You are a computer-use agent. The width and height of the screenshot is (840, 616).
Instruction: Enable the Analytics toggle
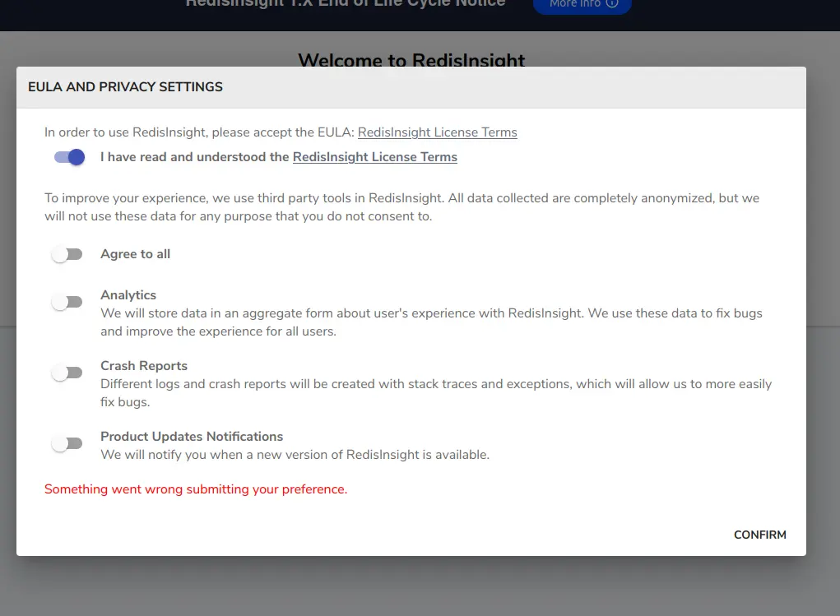tap(67, 301)
